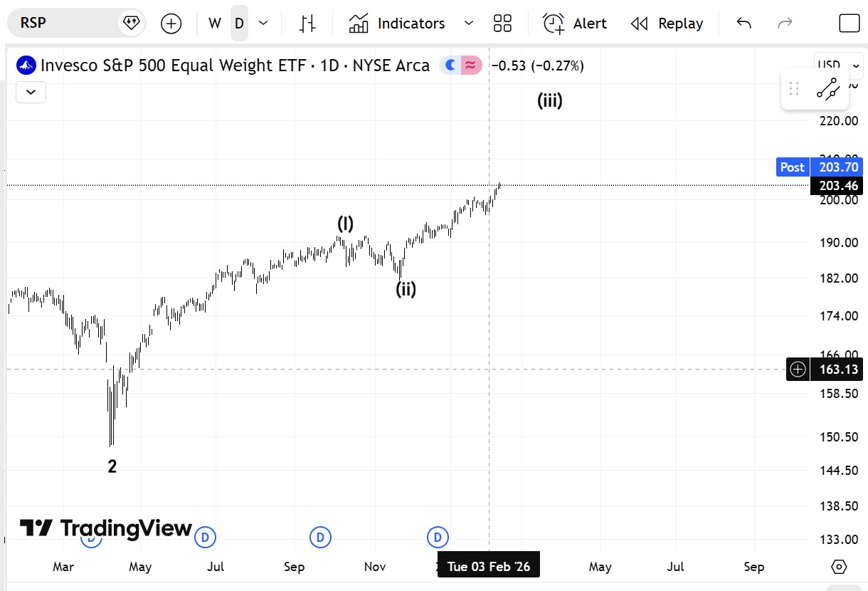Click the trend line drawing tool icon

[827, 89]
